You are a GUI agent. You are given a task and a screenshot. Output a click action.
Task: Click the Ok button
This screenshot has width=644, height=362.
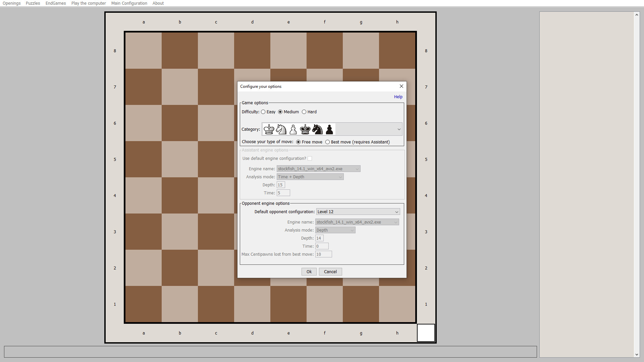coord(309,271)
